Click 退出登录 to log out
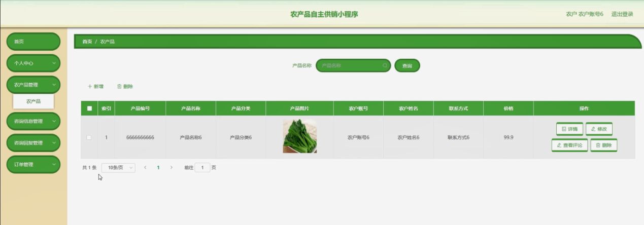 click(x=622, y=14)
